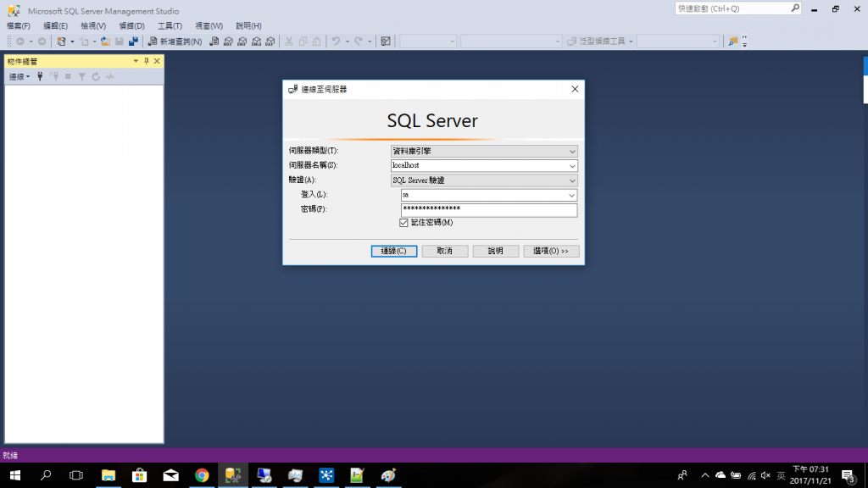Pin the Object Explorer panel with pushpin icon
Viewport: 868px width, 488px height.
(x=147, y=61)
